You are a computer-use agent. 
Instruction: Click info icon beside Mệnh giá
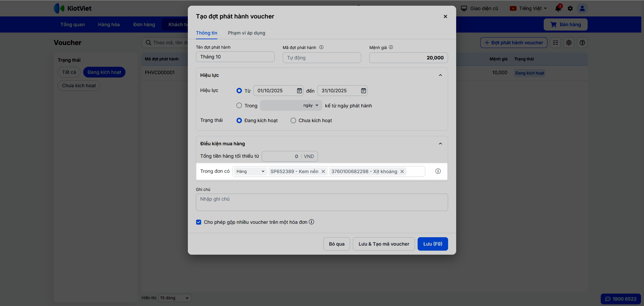coord(391,47)
